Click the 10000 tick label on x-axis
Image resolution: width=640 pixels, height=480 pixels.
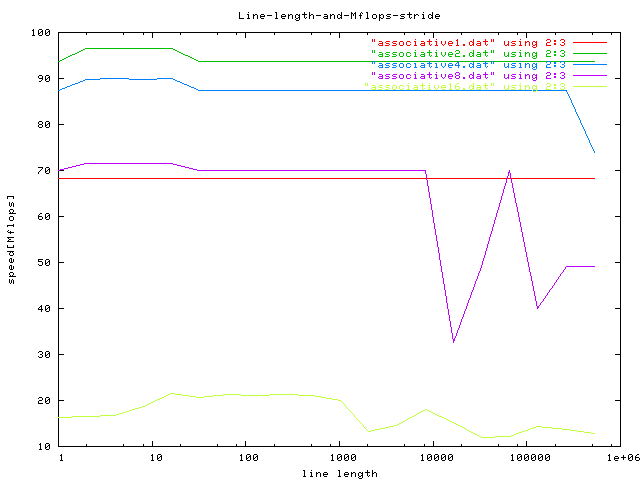pyautogui.click(x=433, y=458)
